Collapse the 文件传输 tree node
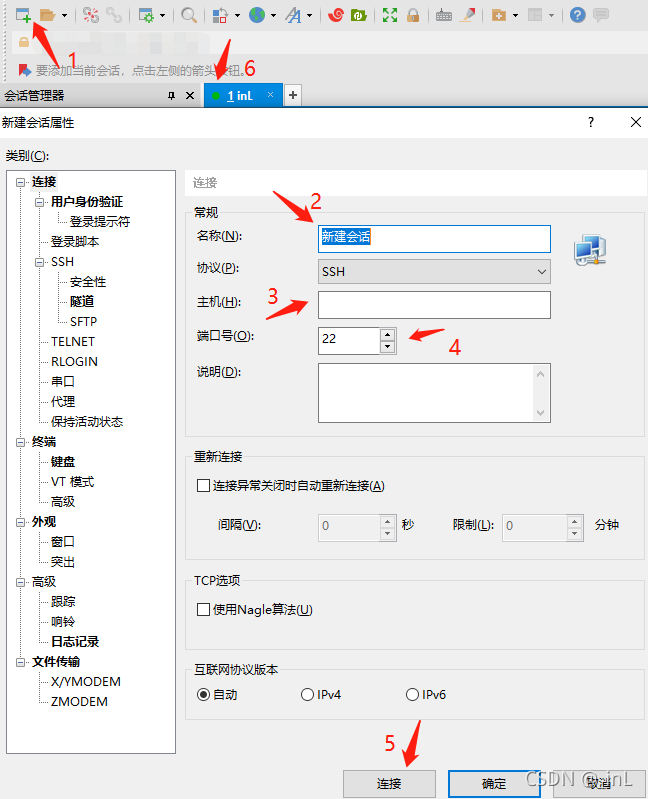648x799 pixels. tap(20, 662)
